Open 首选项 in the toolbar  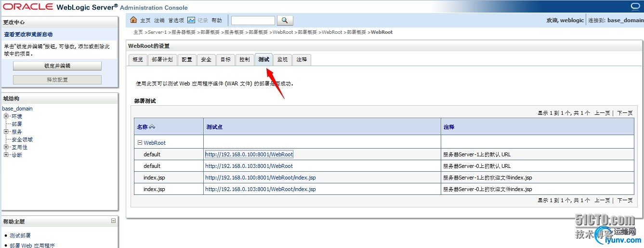tap(176, 20)
